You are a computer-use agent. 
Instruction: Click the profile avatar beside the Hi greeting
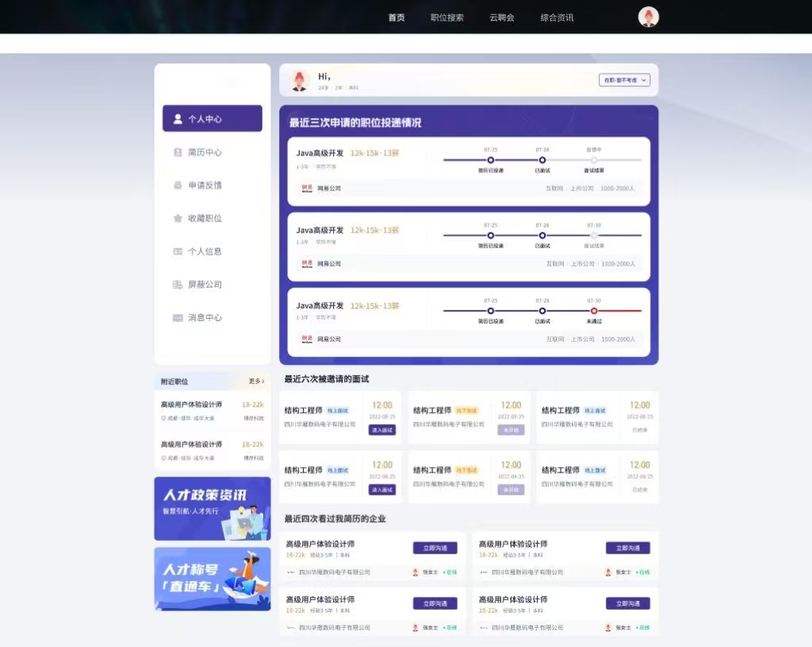[299, 80]
